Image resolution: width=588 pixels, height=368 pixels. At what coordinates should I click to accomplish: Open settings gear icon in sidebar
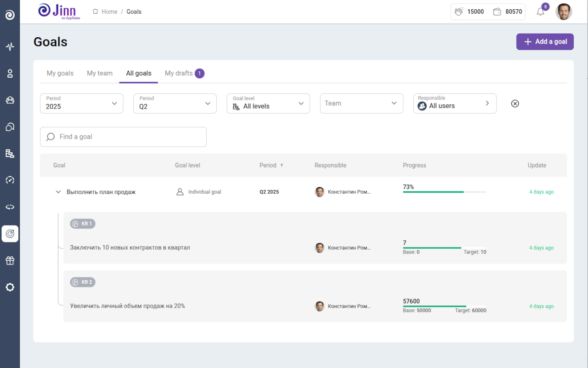coord(10,287)
